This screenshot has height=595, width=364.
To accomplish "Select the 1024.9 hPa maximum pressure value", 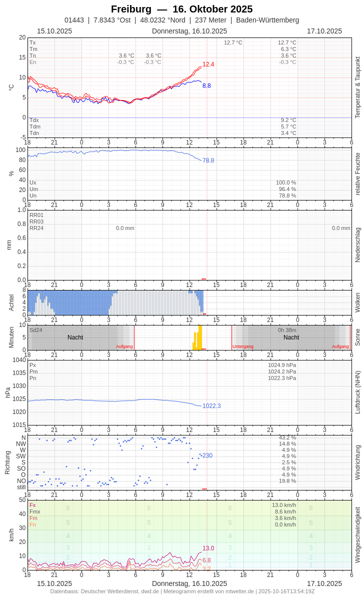I will (x=281, y=365).
